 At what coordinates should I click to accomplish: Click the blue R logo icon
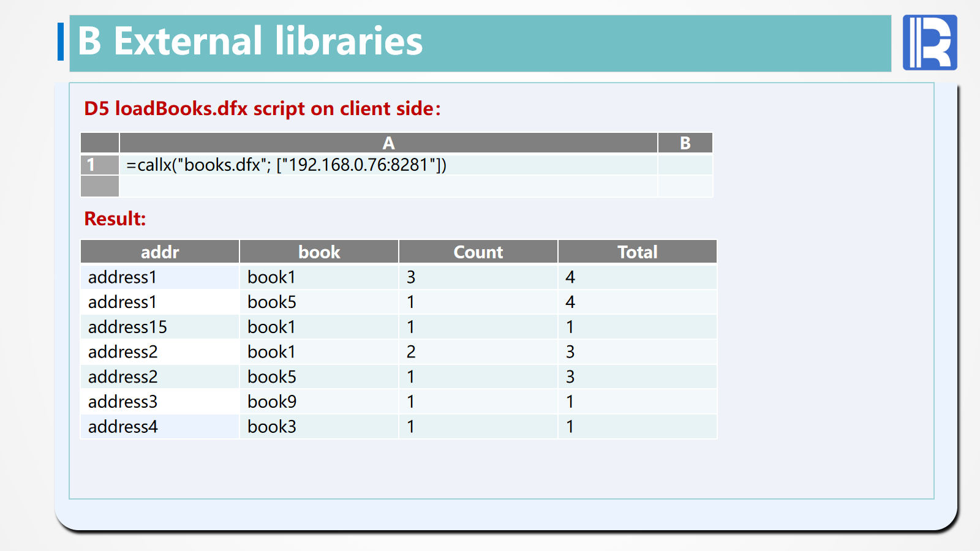tap(929, 42)
